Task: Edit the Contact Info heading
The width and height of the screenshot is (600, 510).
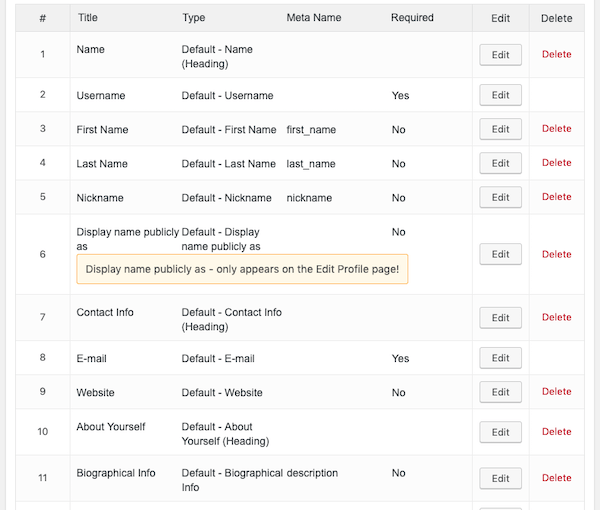Action: click(500, 318)
